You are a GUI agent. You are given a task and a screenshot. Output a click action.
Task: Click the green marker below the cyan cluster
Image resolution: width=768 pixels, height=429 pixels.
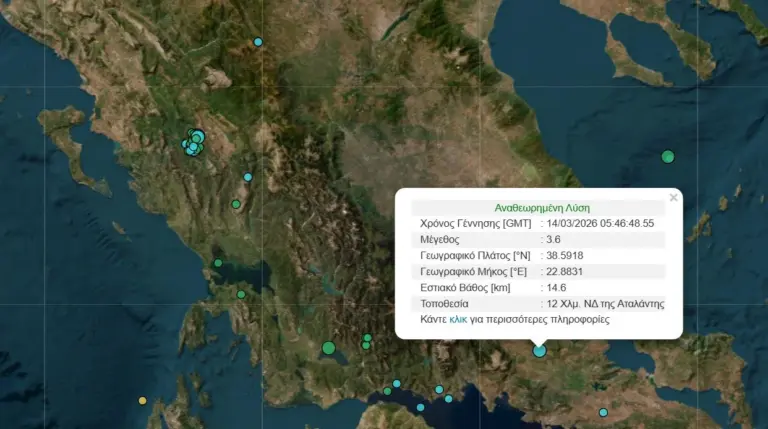point(236,204)
